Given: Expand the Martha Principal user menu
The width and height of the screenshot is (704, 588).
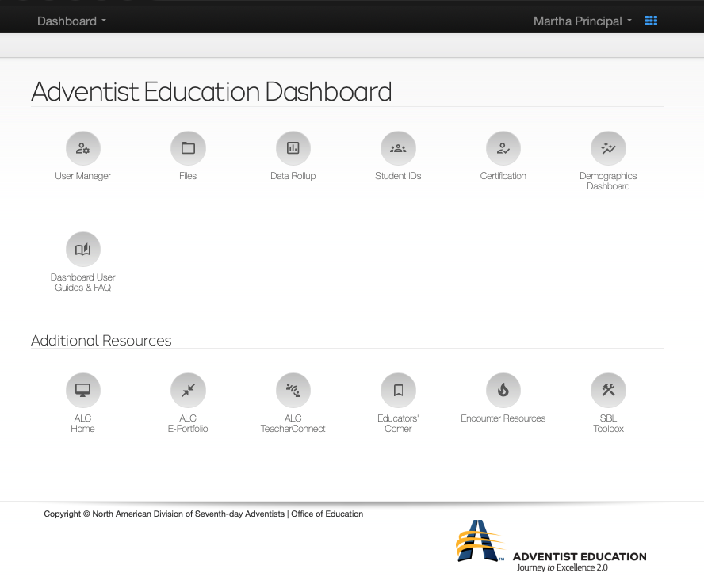Looking at the screenshot, I should [582, 21].
